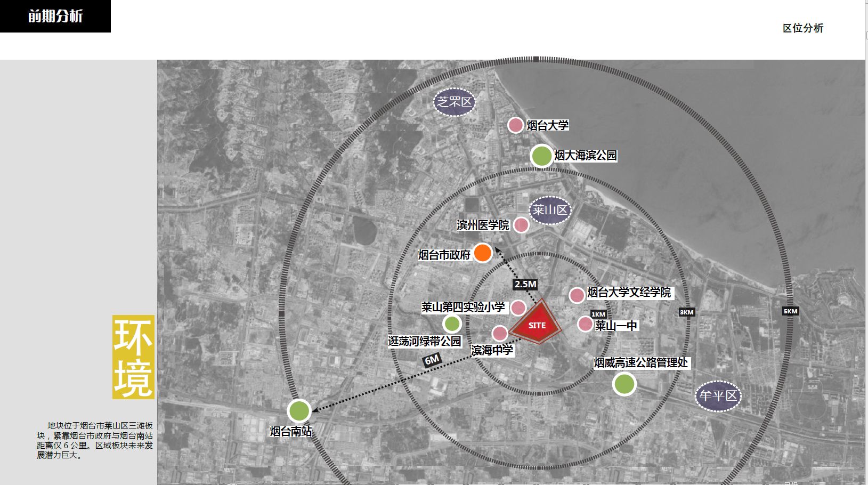Screen dimensions: 868x485
Task: Click the pink dot beside 滨州医学院
Action: 521,225
